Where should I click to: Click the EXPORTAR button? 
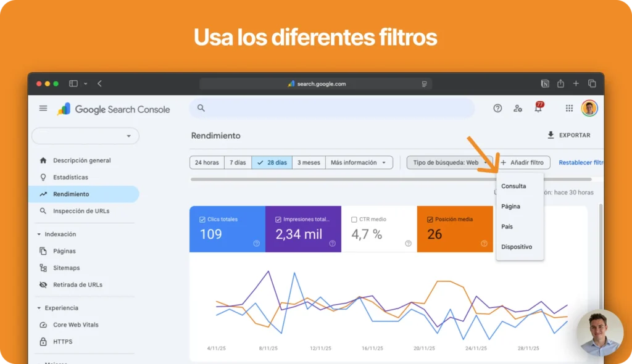[568, 135]
